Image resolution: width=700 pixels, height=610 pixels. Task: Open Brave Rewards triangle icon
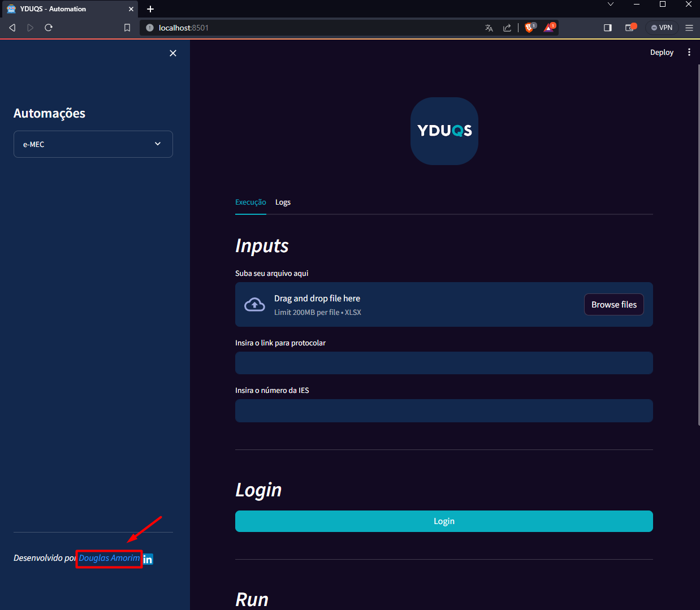(x=549, y=27)
